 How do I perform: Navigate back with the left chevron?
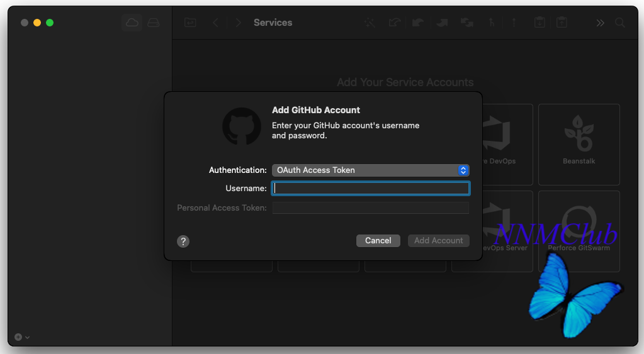click(x=215, y=23)
